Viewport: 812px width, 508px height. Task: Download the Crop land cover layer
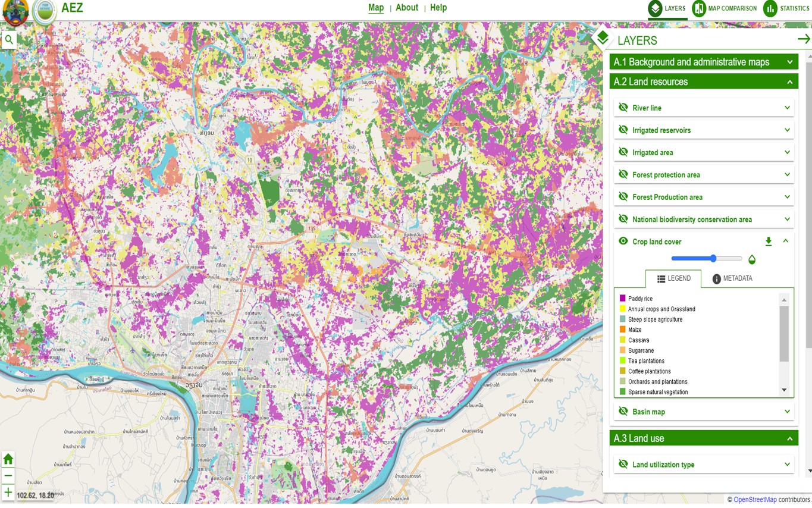769,242
